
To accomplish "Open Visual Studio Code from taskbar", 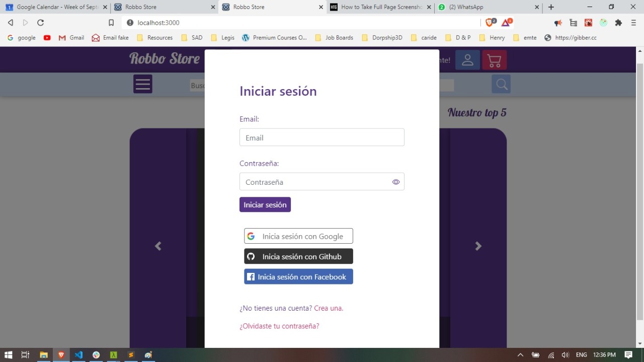I will (x=78, y=355).
